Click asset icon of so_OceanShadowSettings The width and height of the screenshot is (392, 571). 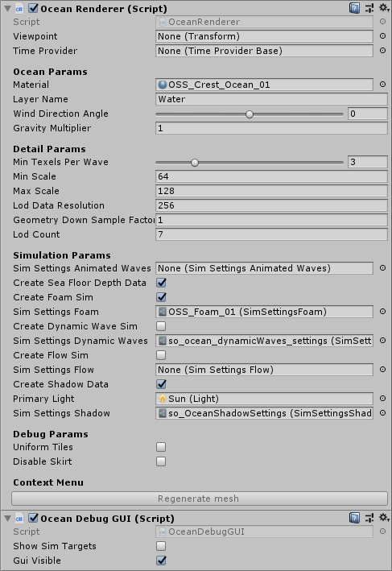tap(163, 413)
